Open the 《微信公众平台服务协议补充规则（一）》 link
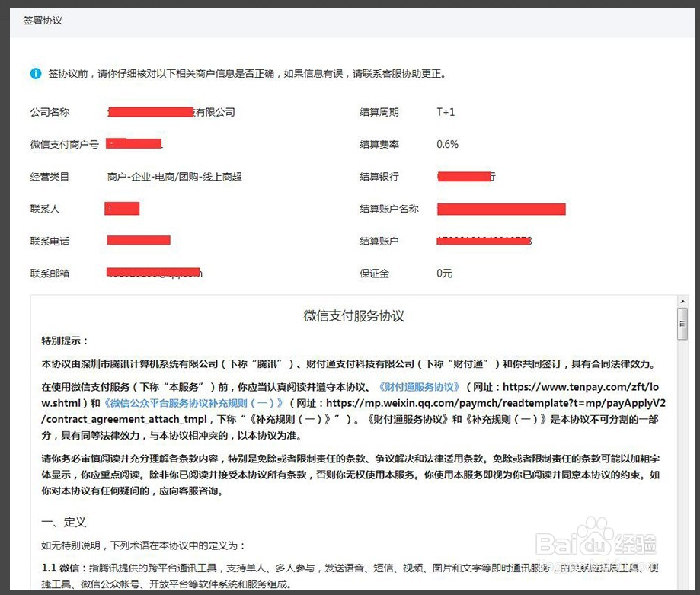700x595 pixels. [x=193, y=403]
